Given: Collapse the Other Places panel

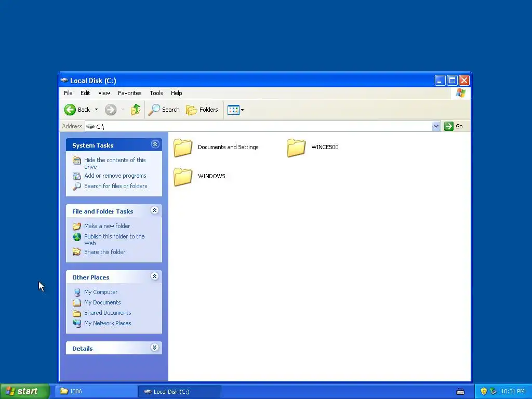Looking at the screenshot, I should pos(155,276).
